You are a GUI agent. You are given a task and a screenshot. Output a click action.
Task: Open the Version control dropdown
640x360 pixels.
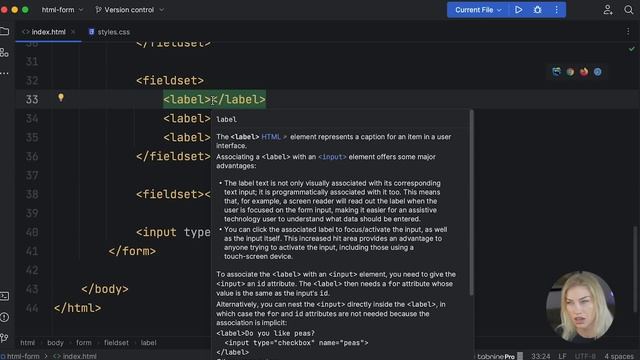[129, 10]
